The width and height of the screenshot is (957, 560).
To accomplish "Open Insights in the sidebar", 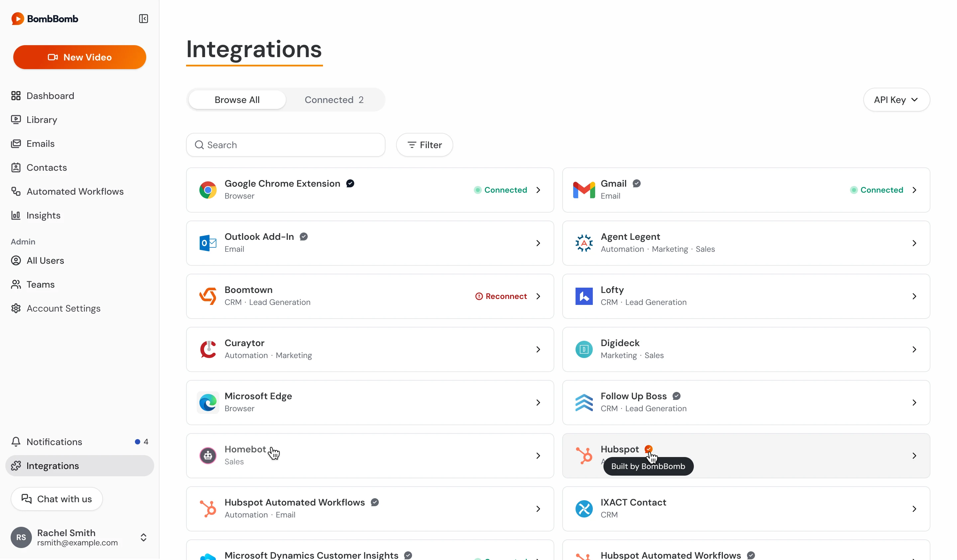I will pos(80,215).
